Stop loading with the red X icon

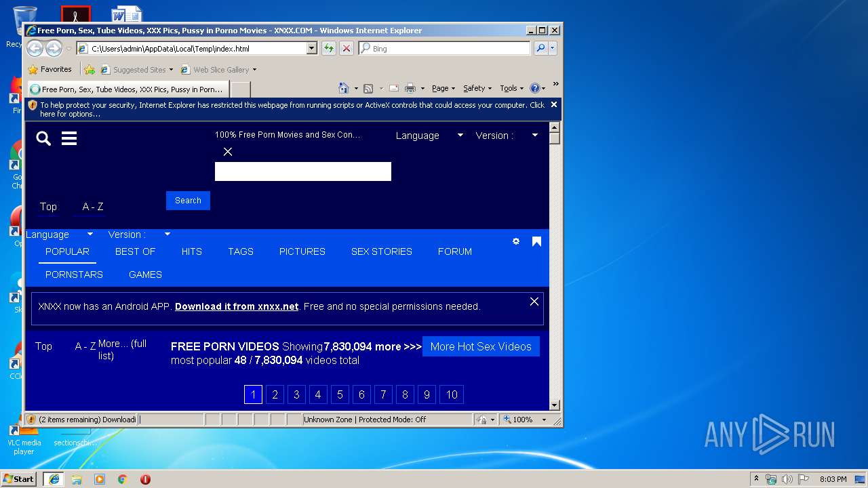(x=347, y=48)
